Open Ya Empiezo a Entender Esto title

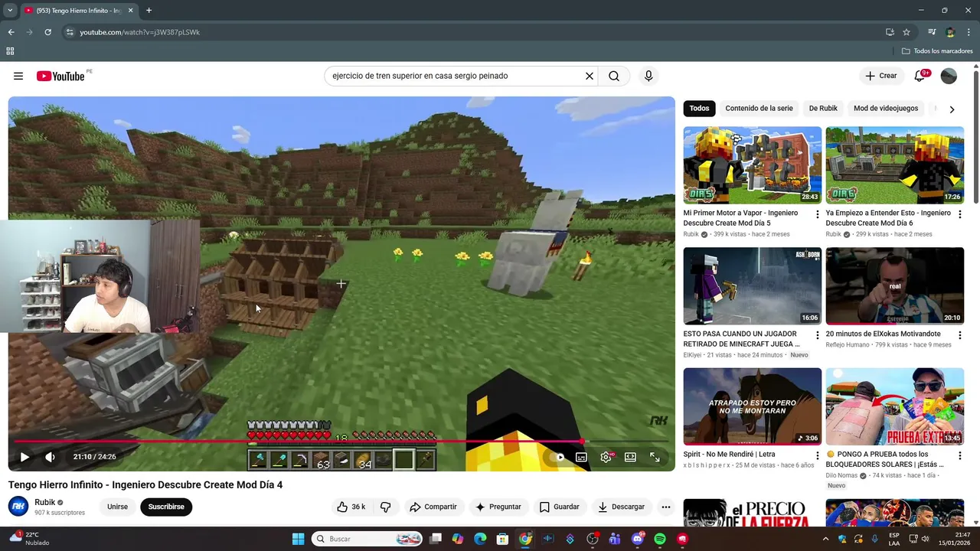[888, 218]
